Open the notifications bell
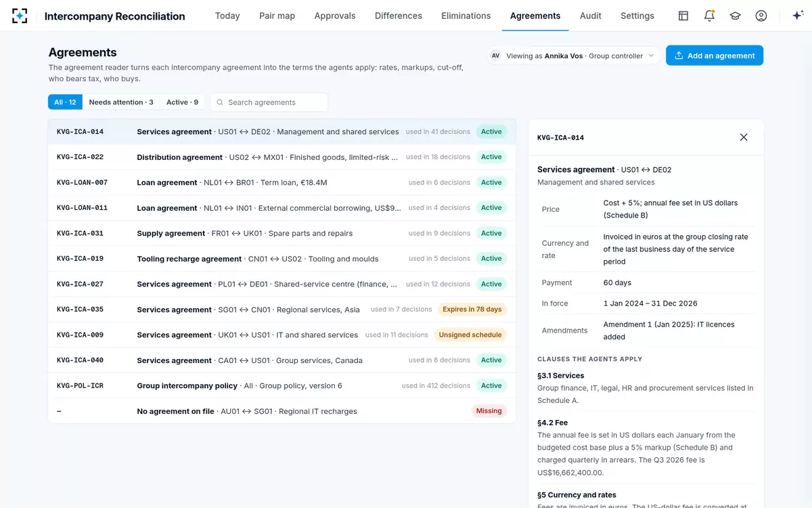The width and height of the screenshot is (812, 508). coord(709,16)
